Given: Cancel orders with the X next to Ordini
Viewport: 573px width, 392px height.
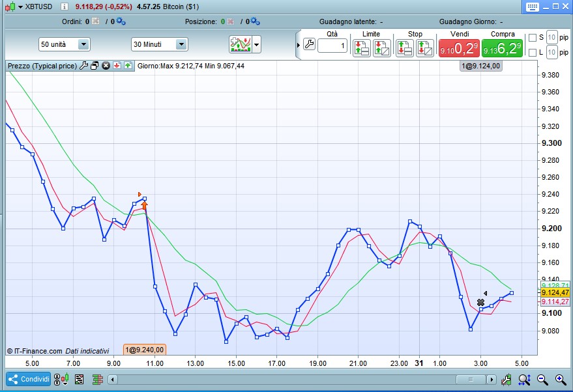Looking at the screenshot, I should (95, 21).
